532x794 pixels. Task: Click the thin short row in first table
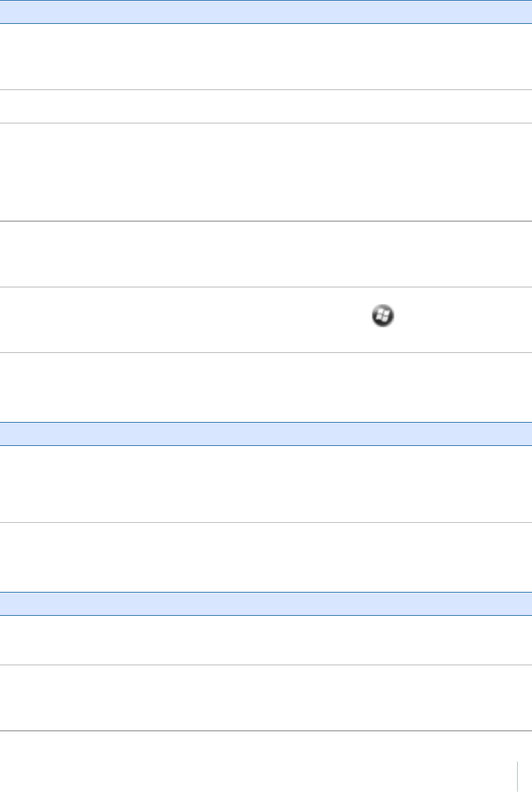[266, 107]
